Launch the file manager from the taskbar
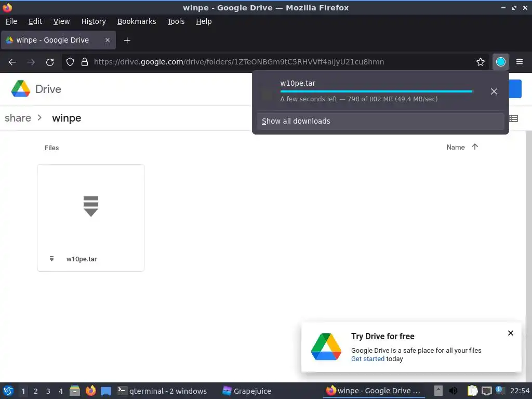Screen dimensions: 532x399 [75, 391]
